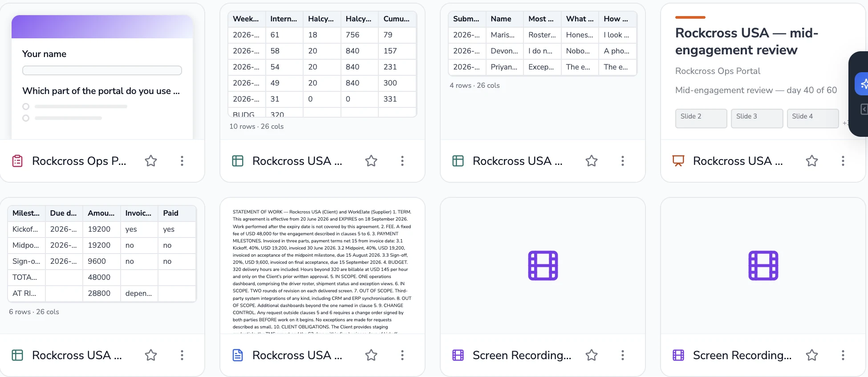This screenshot has width=868, height=377.
Task: Click the presentation icon on the slides card
Action: pyautogui.click(x=678, y=161)
